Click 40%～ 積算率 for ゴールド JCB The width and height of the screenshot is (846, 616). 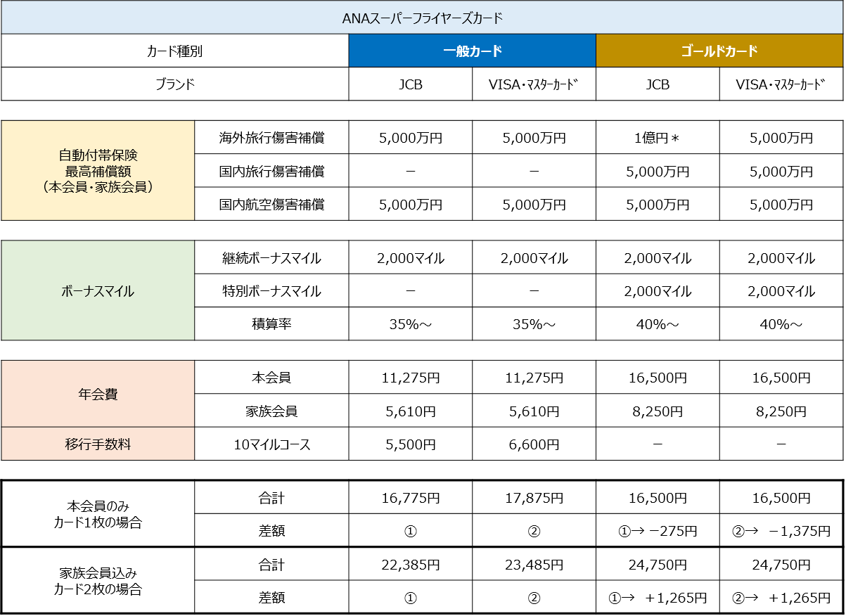[x=658, y=323]
